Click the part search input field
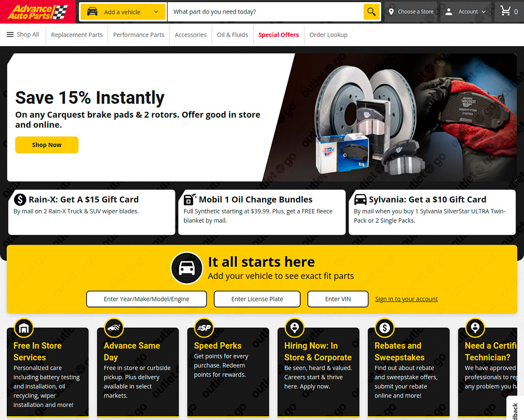The image size is (524, 420). [x=266, y=12]
